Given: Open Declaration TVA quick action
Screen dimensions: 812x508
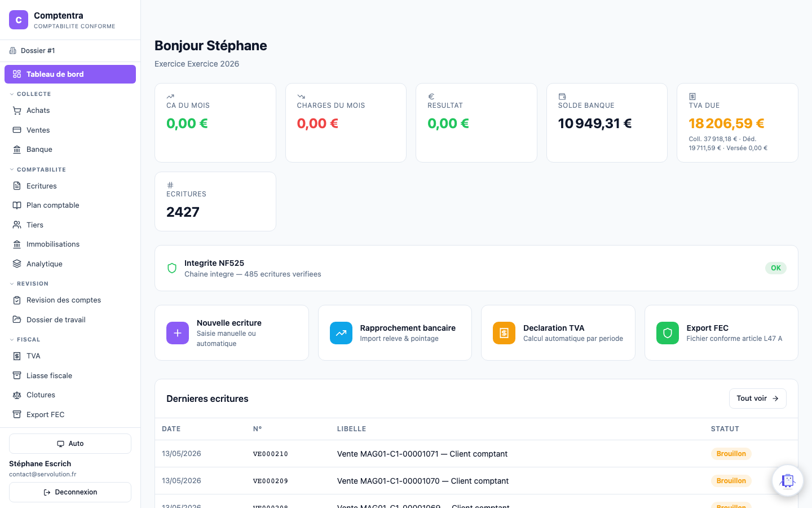Looking at the screenshot, I should tap(558, 333).
